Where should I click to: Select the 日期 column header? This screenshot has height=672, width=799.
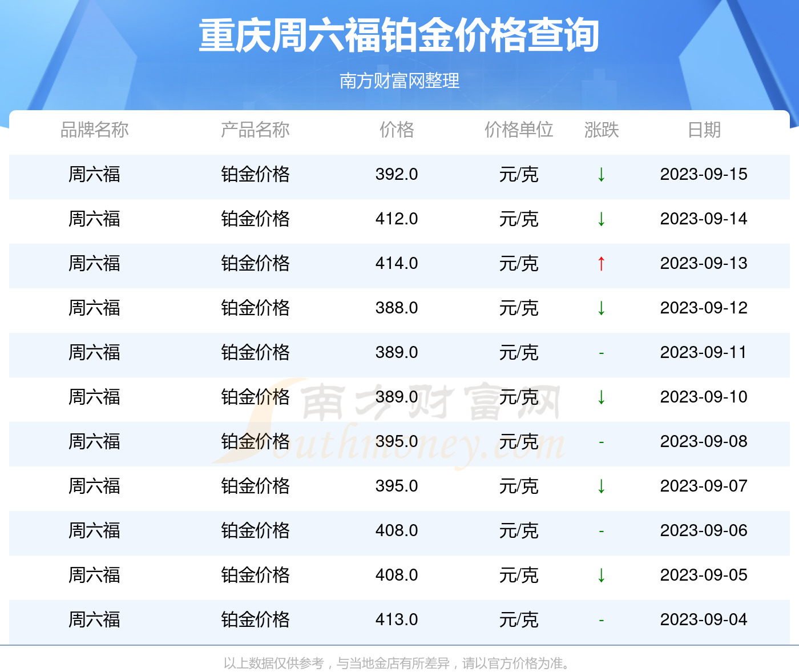704,130
